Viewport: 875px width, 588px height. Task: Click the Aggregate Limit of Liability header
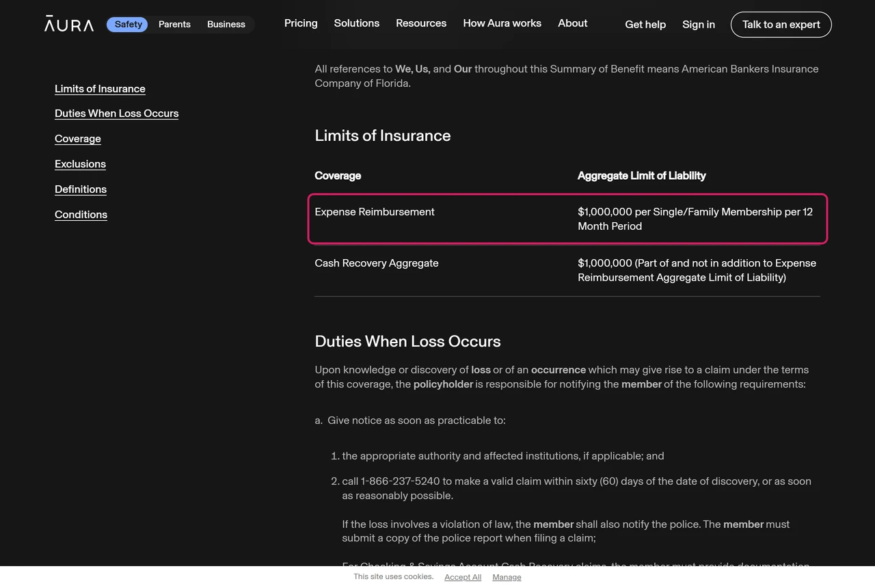pyautogui.click(x=642, y=176)
